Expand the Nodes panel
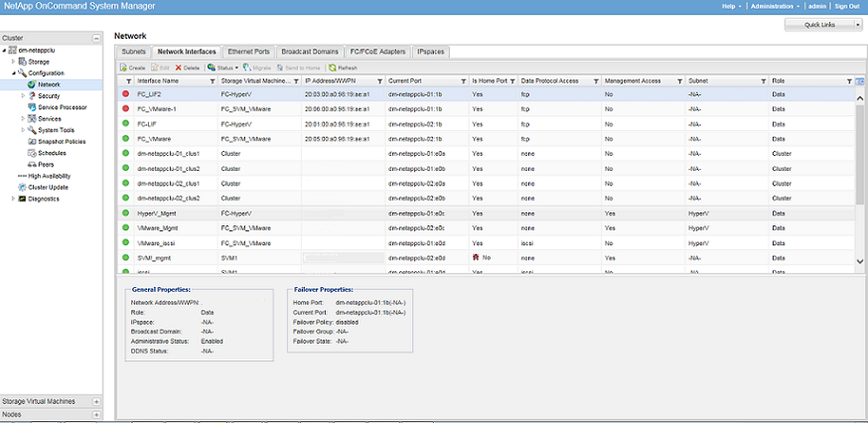868x423 pixels. (96, 414)
